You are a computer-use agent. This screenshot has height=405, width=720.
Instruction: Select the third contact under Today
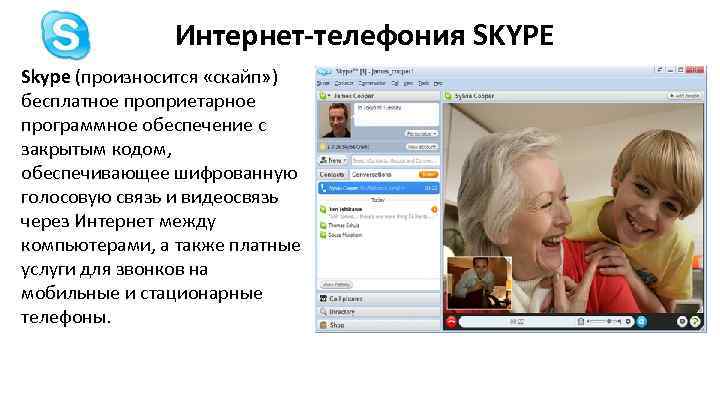point(345,235)
